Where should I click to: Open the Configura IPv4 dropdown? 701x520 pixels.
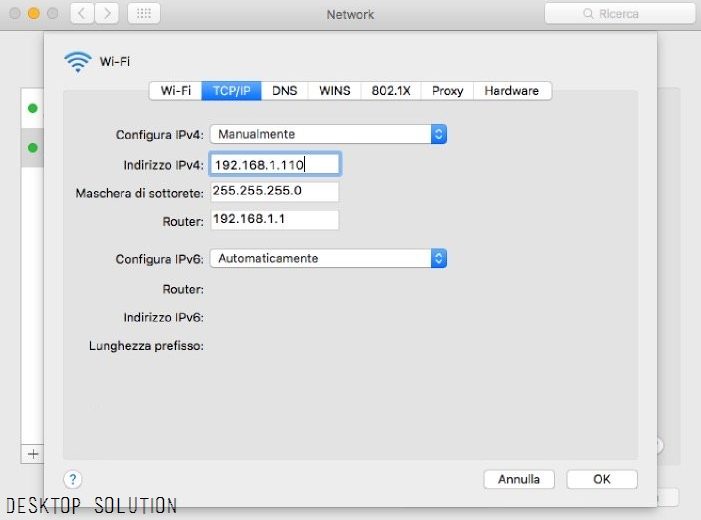pos(329,134)
